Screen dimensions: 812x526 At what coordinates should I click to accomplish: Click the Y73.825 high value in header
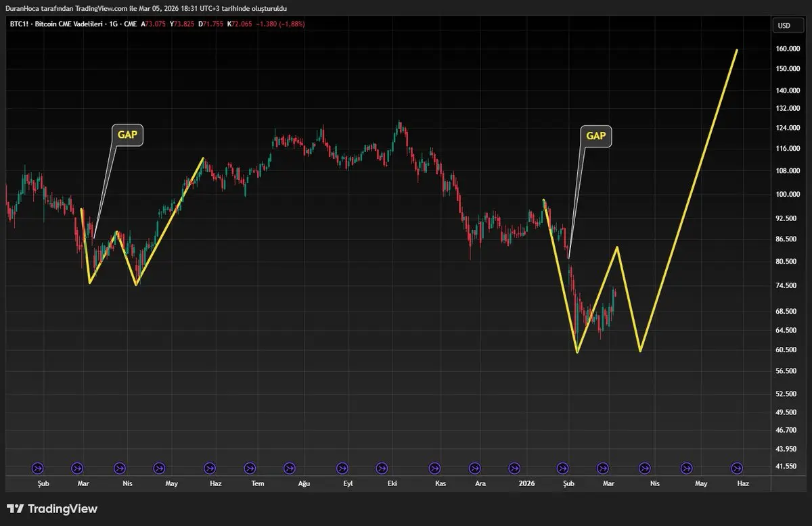point(183,24)
